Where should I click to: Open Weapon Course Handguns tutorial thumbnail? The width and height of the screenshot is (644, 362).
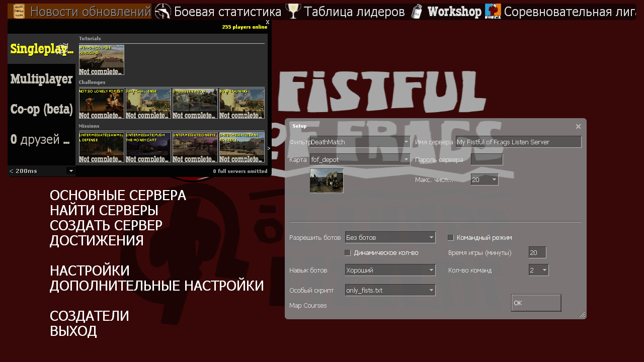102,60
